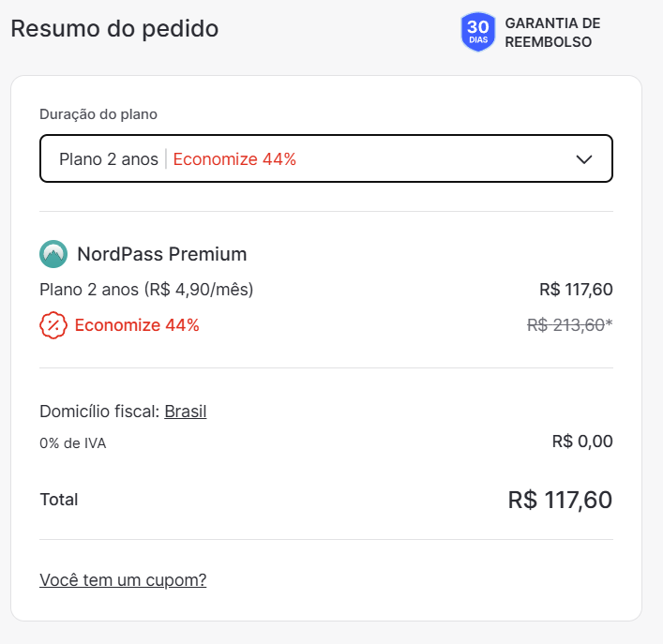Click the plan price R$ 117,60 beside plan
Image resolution: width=663 pixels, height=644 pixels.
[x=576, y=290]
